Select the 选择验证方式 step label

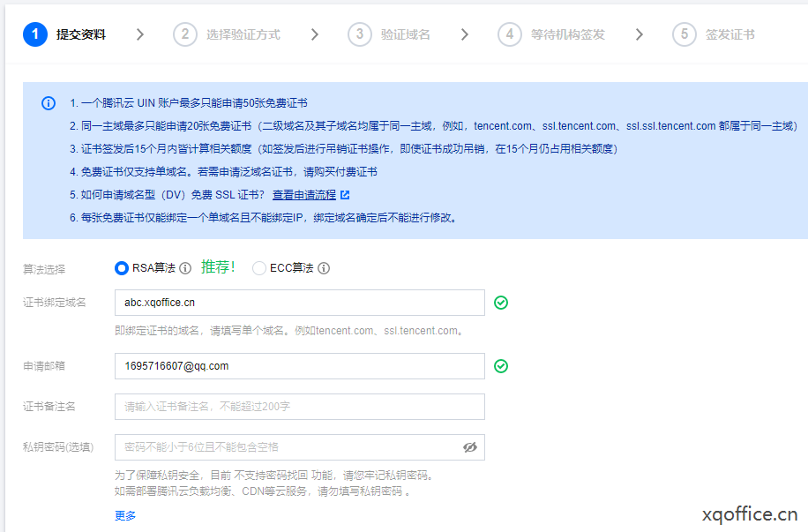click(243, 34)
